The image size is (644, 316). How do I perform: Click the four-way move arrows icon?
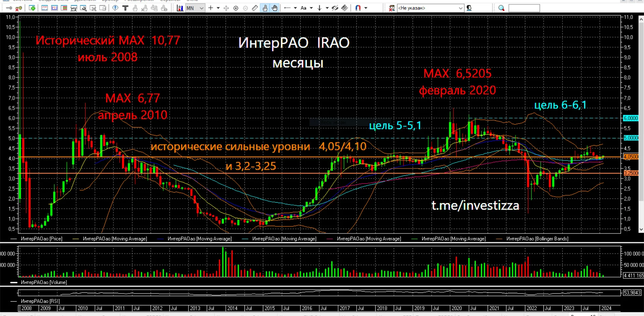click(226, 8)
